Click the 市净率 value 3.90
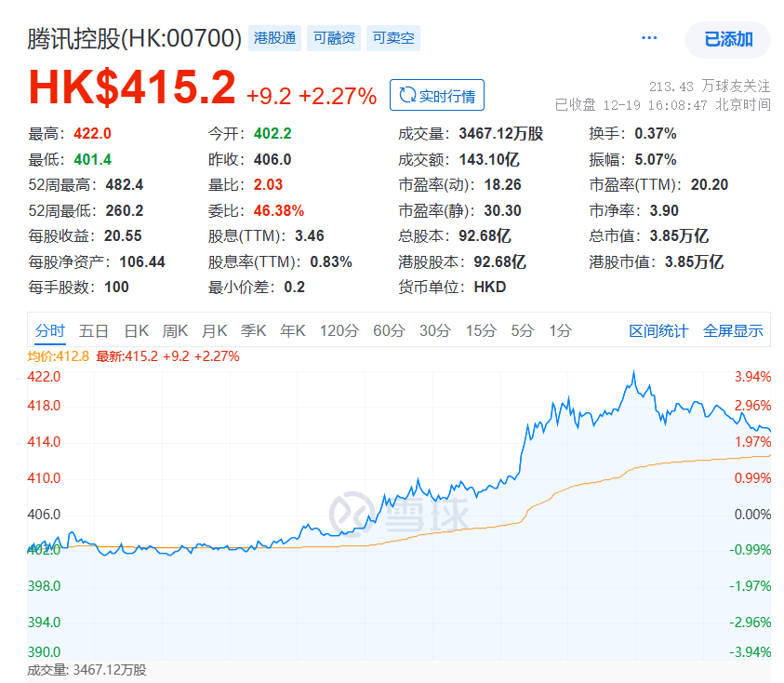The image size is (784, 683). click(664, 210)
